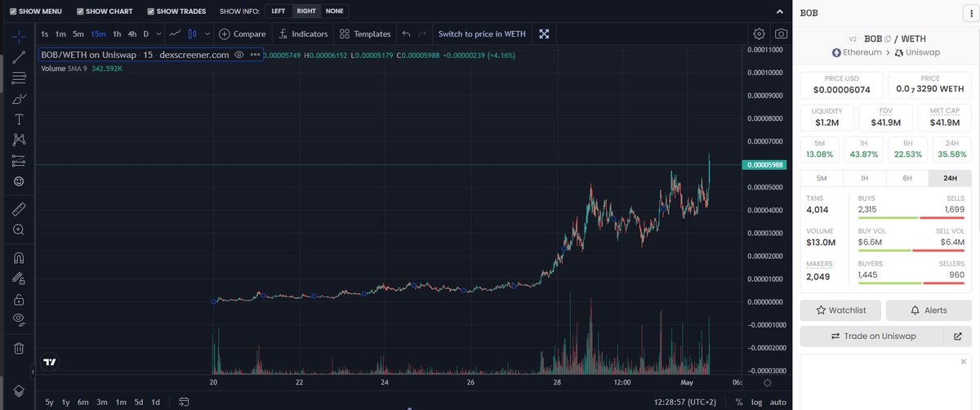Select the candlestick chart type

(193, 34)
